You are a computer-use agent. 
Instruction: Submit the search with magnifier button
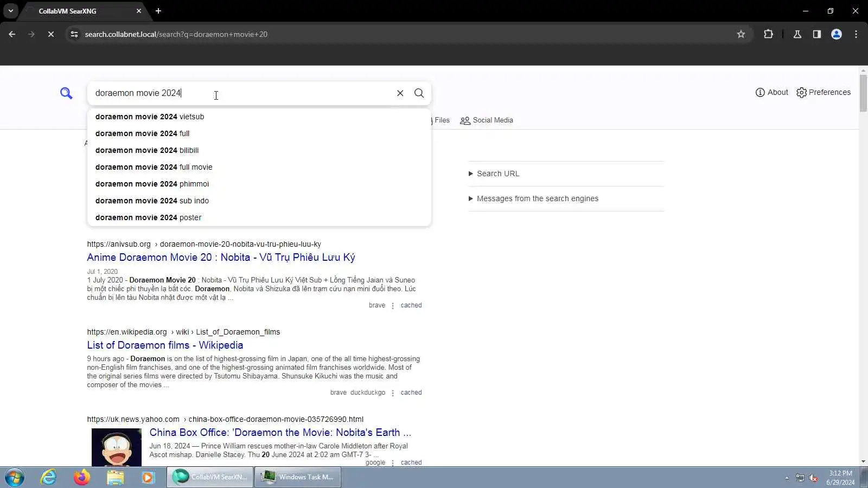pyautogui.click(x=419, y=93)
